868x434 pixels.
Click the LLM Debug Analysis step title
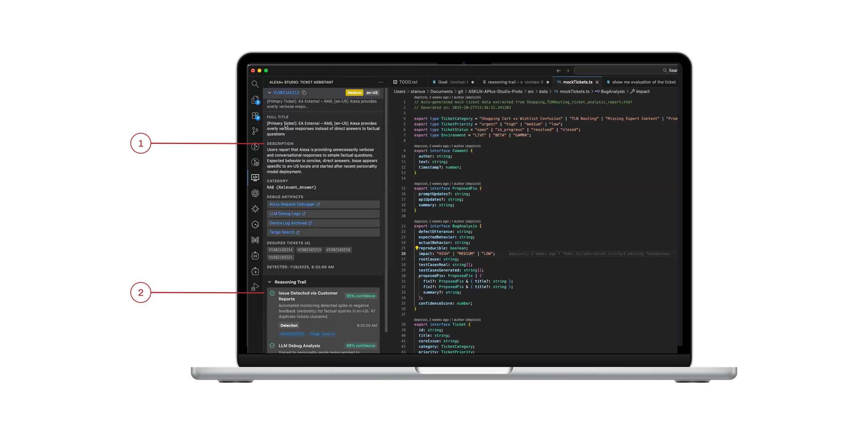click(299, 346)
